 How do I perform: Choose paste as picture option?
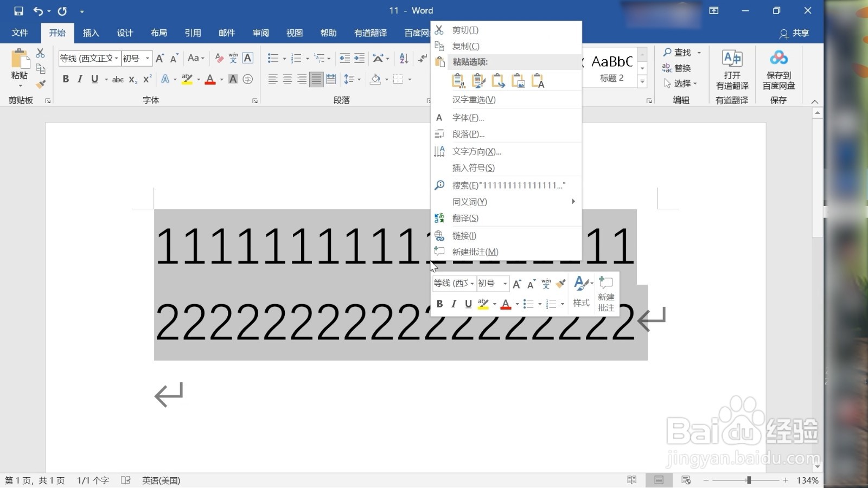click(518, 81)
